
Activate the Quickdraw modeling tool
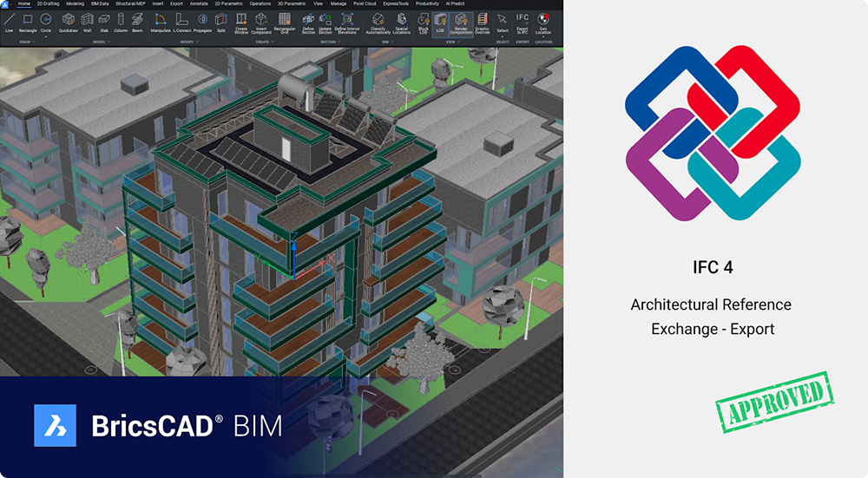click(x=68, y=23)
